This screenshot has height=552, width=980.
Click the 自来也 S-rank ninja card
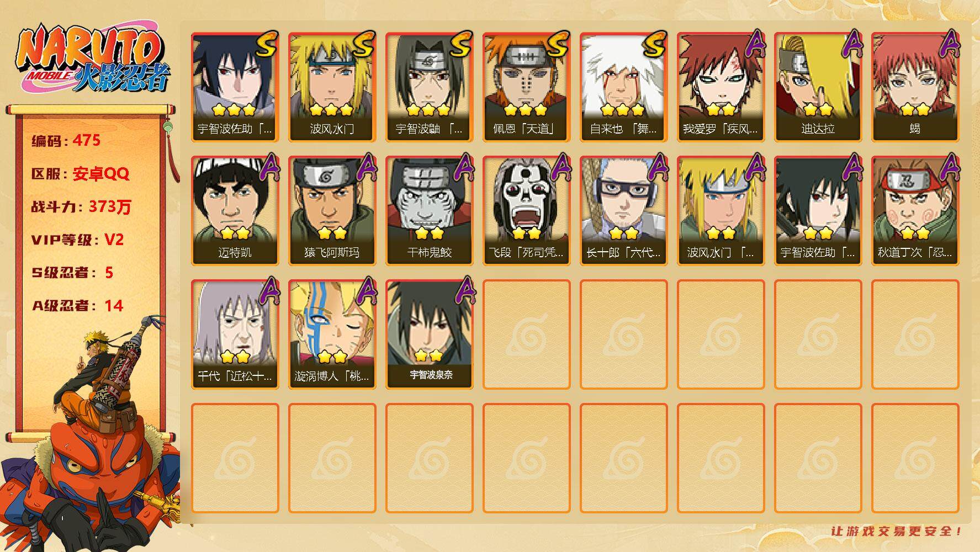(623, 87)
